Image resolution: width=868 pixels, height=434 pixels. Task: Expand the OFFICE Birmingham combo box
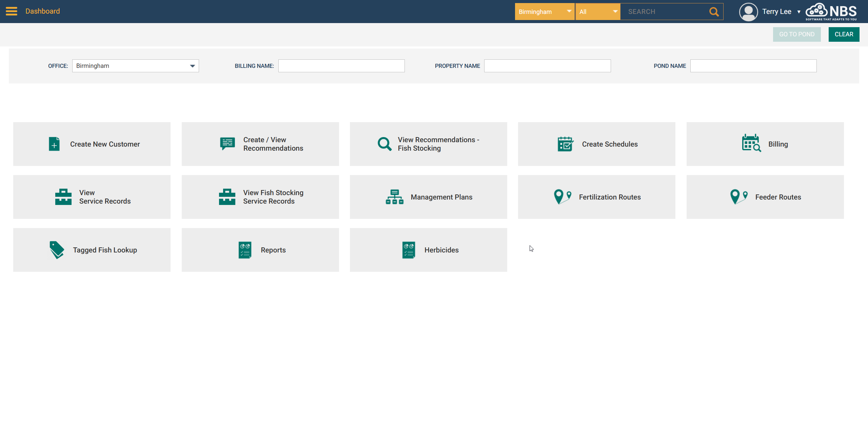tap(135, 66)
